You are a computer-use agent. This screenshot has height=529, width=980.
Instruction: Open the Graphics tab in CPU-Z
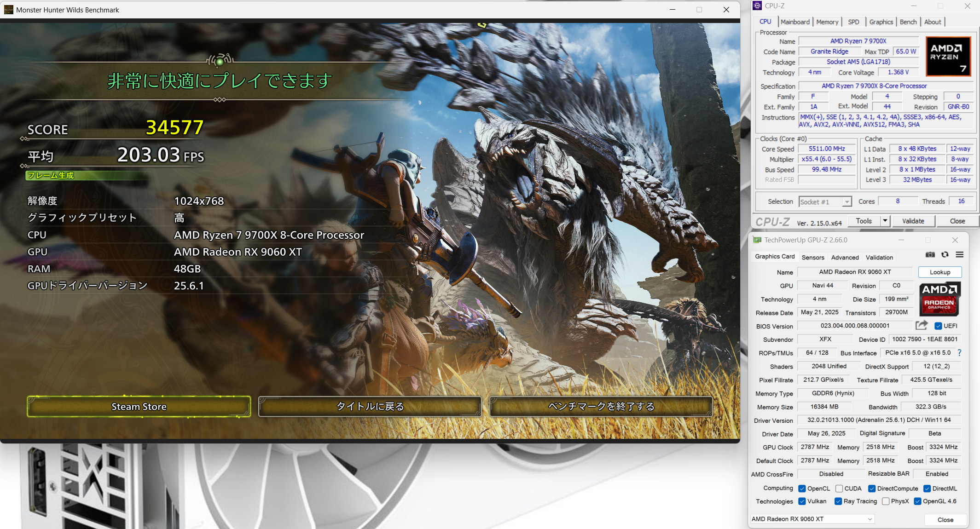click(881, 22)
